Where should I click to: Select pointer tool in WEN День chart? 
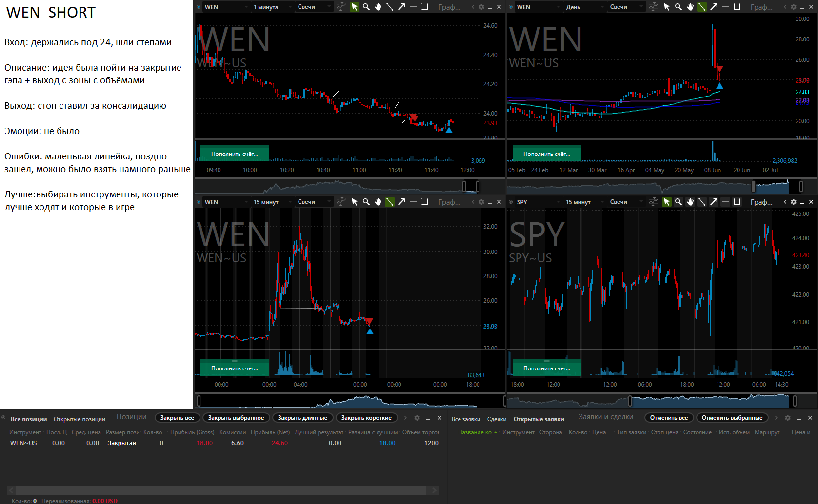[667, 7]
